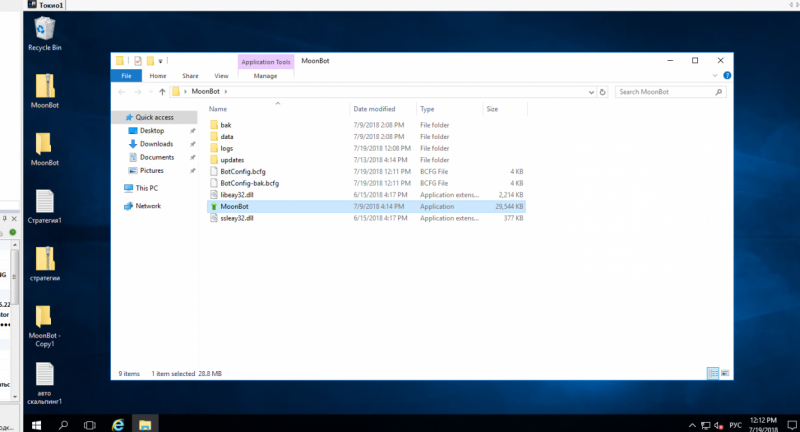Select the logs folder
Viewport: 800px width, 432px height.
(366, 148)
